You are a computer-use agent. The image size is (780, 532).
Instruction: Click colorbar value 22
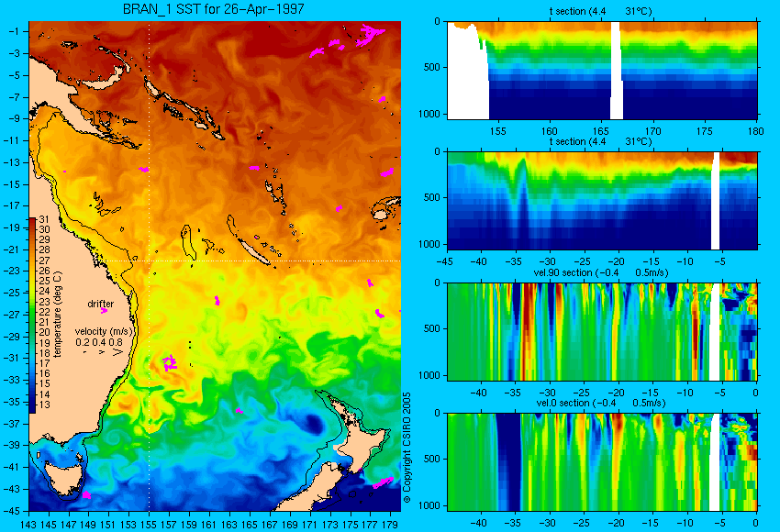44,312
